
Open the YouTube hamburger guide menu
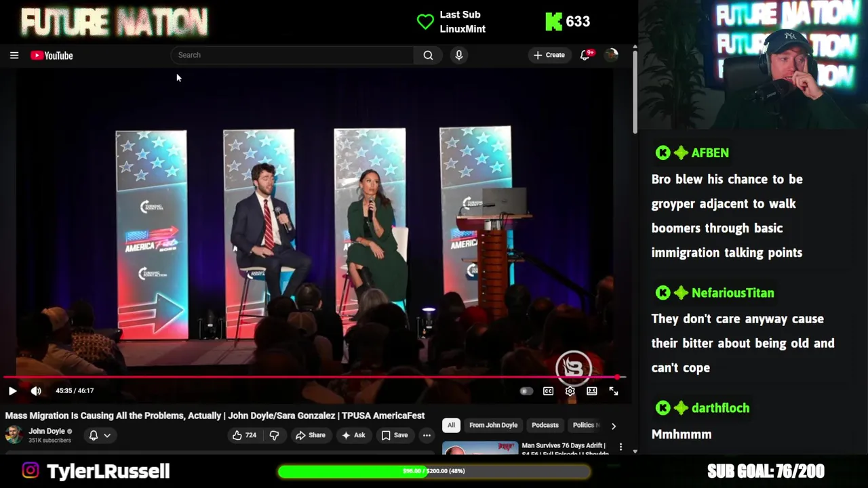[x=14, y=56]
